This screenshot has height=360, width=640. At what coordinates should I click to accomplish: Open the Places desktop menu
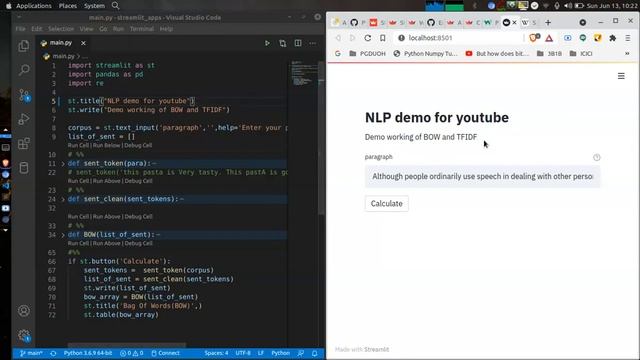pos(68,6)
